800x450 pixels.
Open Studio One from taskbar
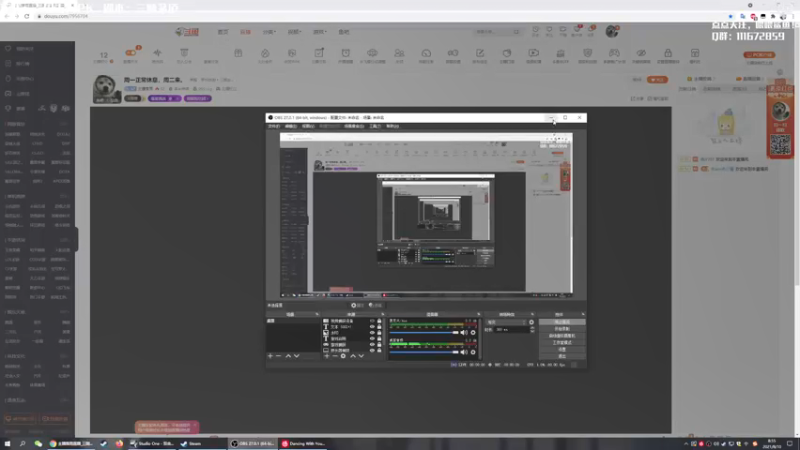click(x=152, y=444)
